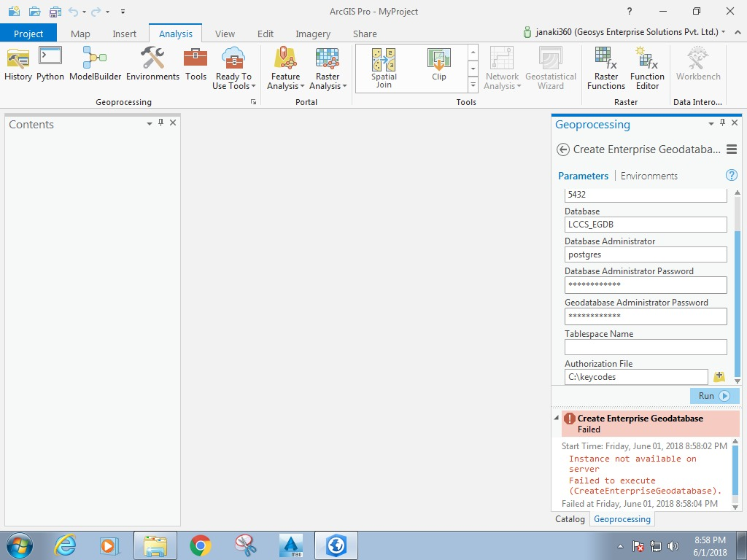Open Contents pane options dropdown
Viewport: 747px width, 560px height.
pos(149,123)
